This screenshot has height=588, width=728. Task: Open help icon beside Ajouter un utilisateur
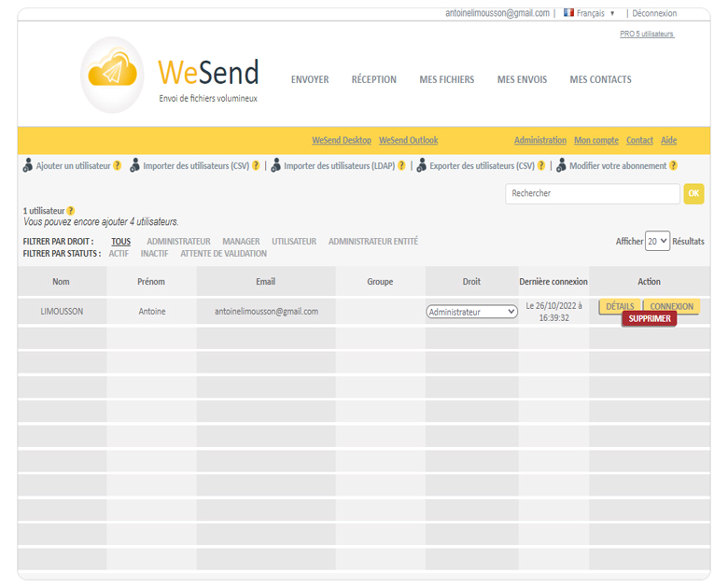[118, 166]
